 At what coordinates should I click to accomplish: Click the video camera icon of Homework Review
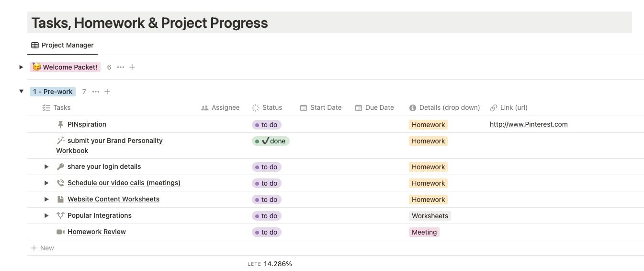[x=60, y=232]
